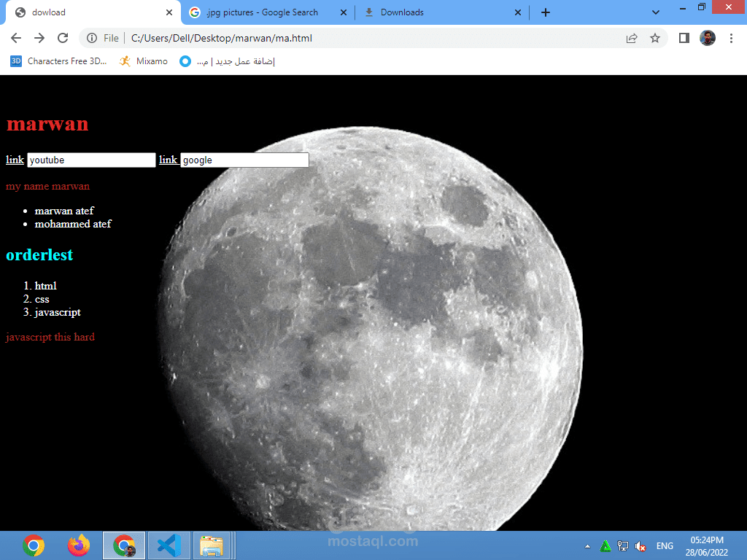Open Visual Studio Code from the taskbar
Viewport: 747px width, 560px height.
click(169, 545)
